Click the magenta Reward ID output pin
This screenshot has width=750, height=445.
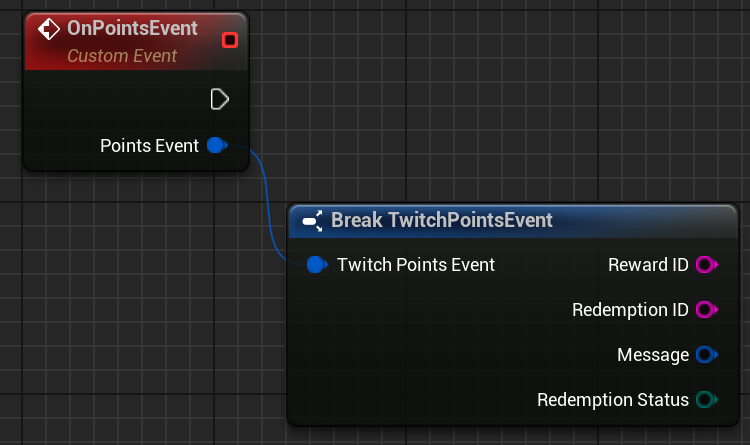[x=706, y=265]
